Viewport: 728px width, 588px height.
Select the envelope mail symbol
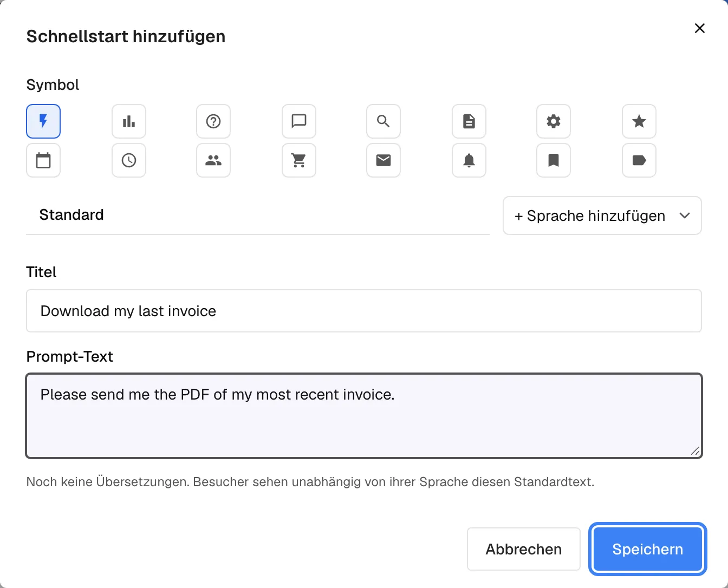[383, 160]
